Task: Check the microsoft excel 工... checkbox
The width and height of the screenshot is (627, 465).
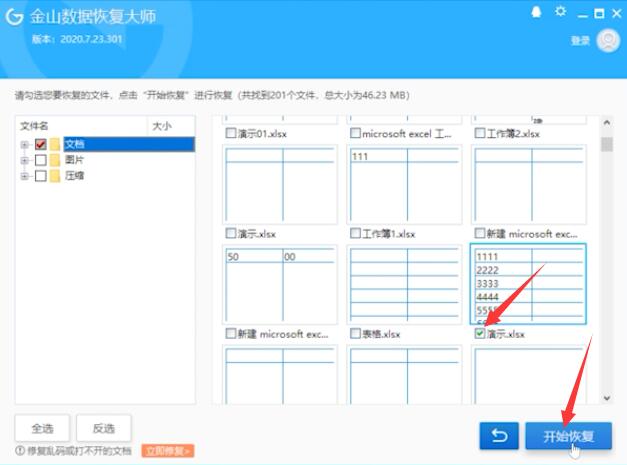Action: (x=355, y=133)
